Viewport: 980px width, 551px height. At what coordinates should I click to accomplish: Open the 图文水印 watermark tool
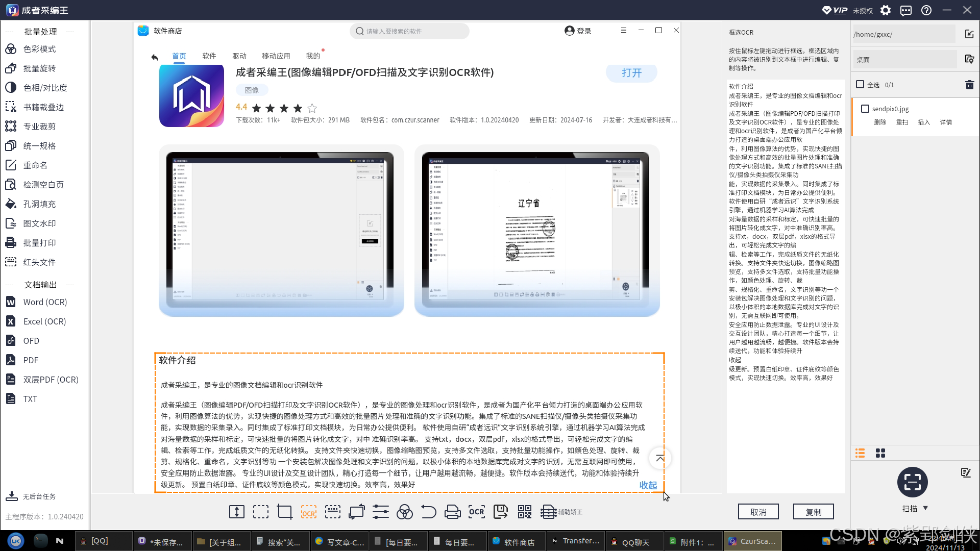point(31,223)
